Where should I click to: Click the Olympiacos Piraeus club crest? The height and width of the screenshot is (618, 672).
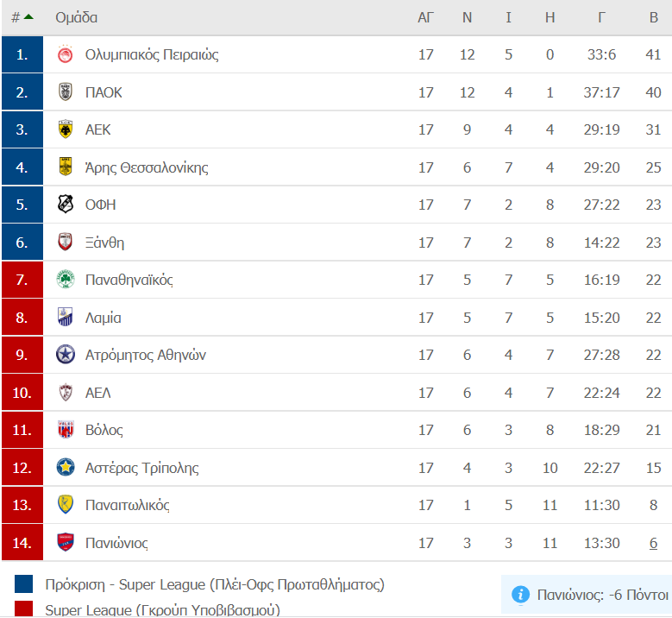(66, 54)
